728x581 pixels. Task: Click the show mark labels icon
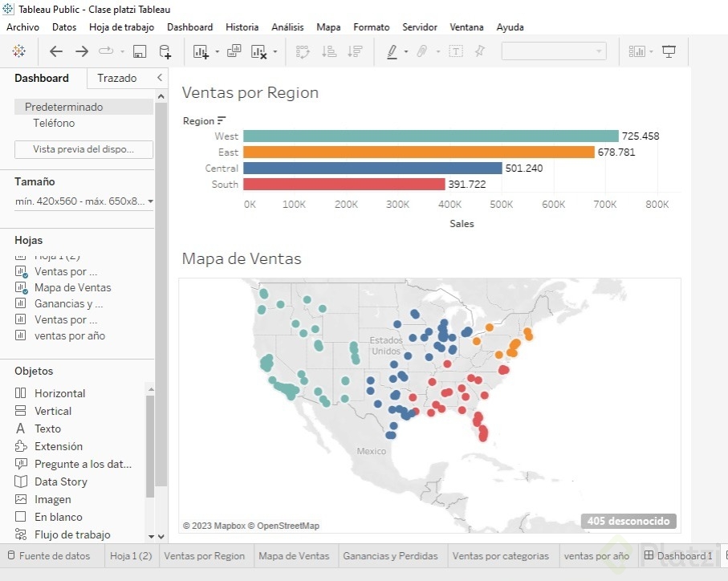pyautogui.click(x=456, y=51)
